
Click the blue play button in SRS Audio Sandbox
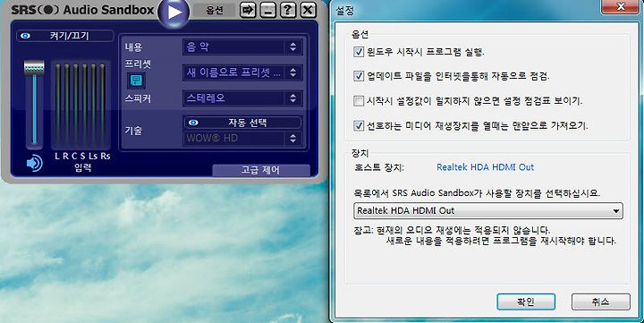(x=174, y=12)
